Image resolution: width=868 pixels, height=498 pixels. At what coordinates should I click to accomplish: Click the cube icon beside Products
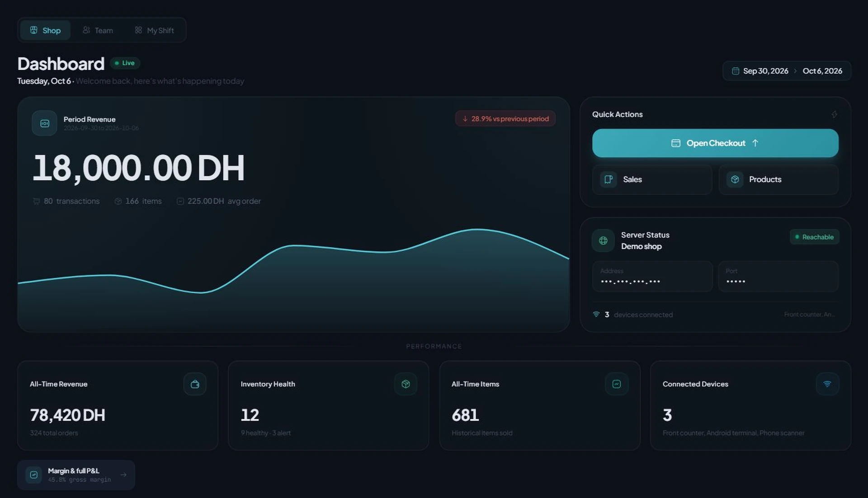click(x=735, y=179)
